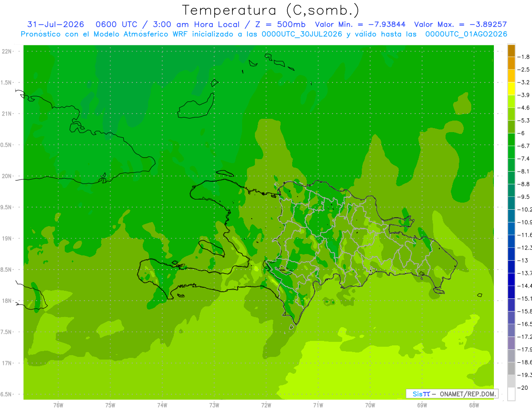Pick the orange swatch between -1.8 and -2.5
Viewport: 532px width, 411px height.
[x=511, y=63]
